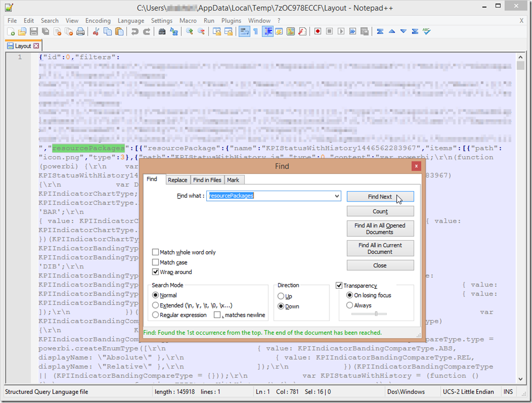Screen dimensions: 532x403
Task: Expand Find what history dropdown
Action: (x=337, y=196)
